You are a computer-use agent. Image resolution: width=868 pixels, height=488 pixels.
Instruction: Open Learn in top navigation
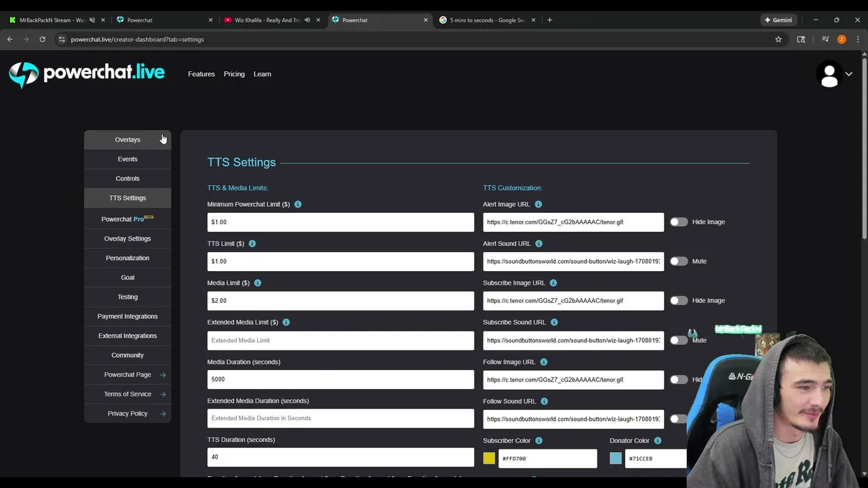262,74
